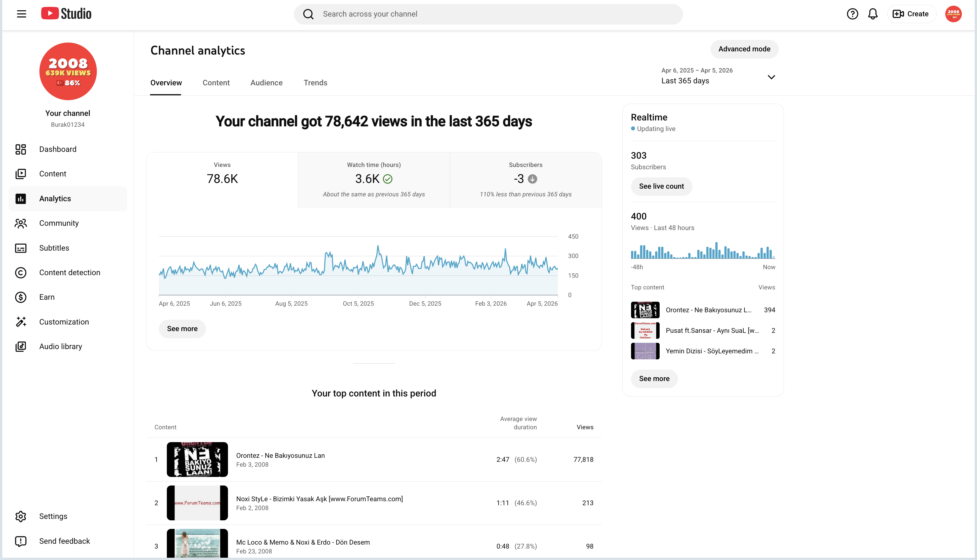Open the help question mark icon

[x=852, y=14]
